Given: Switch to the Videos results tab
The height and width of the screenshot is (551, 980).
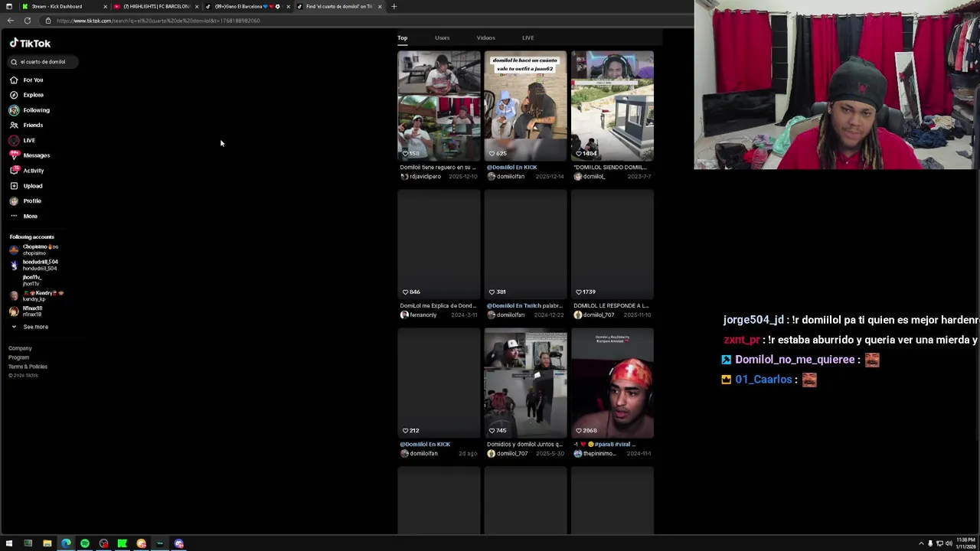Looking at the screenshot, I should pyautogui.click(x=485, y=37).
